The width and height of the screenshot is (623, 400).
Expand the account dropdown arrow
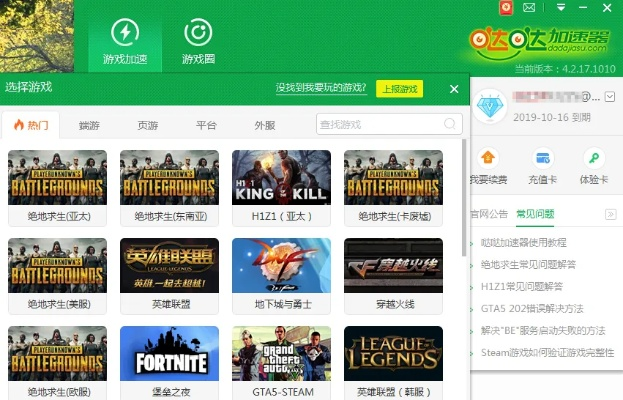609,97
